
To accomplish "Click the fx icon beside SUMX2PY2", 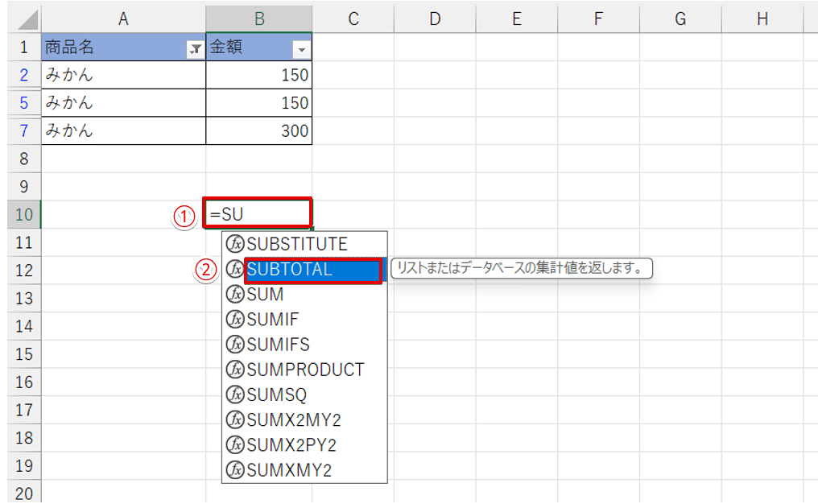I will click(x=235, y=444).
